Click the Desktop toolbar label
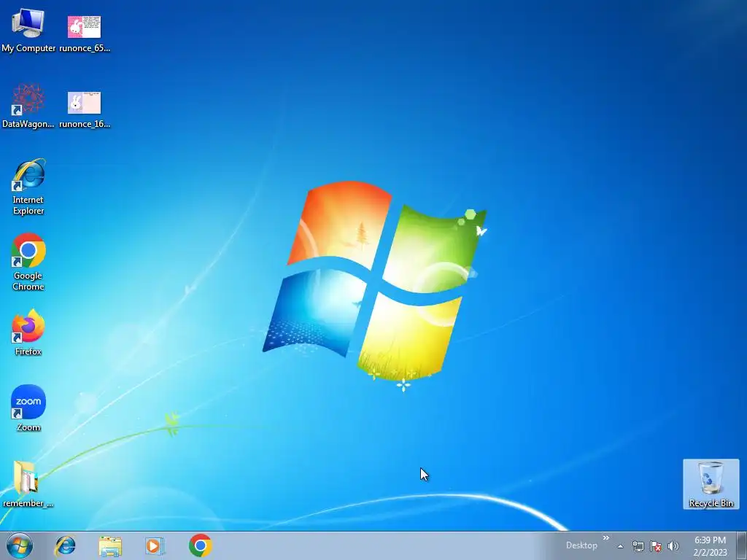 (581, 545)
